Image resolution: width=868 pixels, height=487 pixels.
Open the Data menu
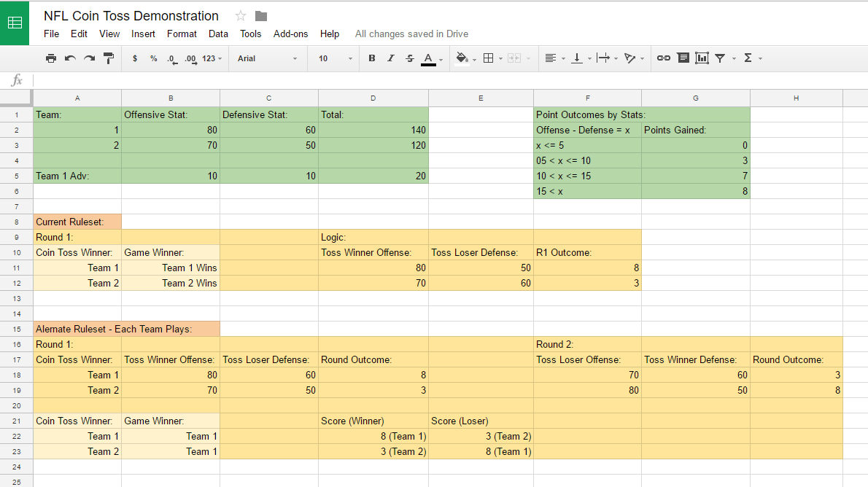[218, 34]
